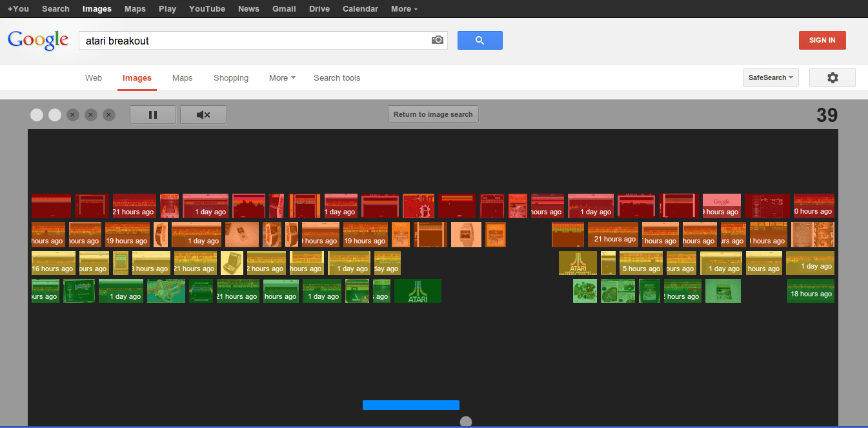Click Return to image search
This screenshot has height=428, width=868.
point(433,114)
